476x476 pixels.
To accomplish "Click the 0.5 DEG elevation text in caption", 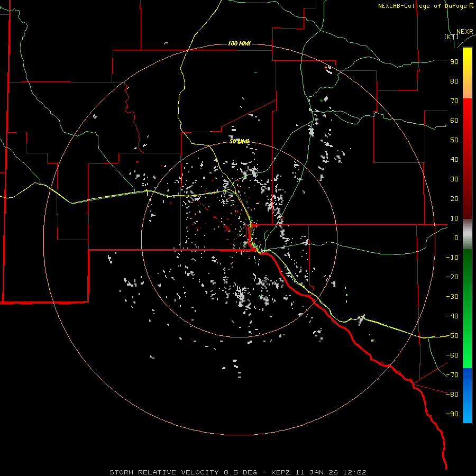I will coord(241,472).
